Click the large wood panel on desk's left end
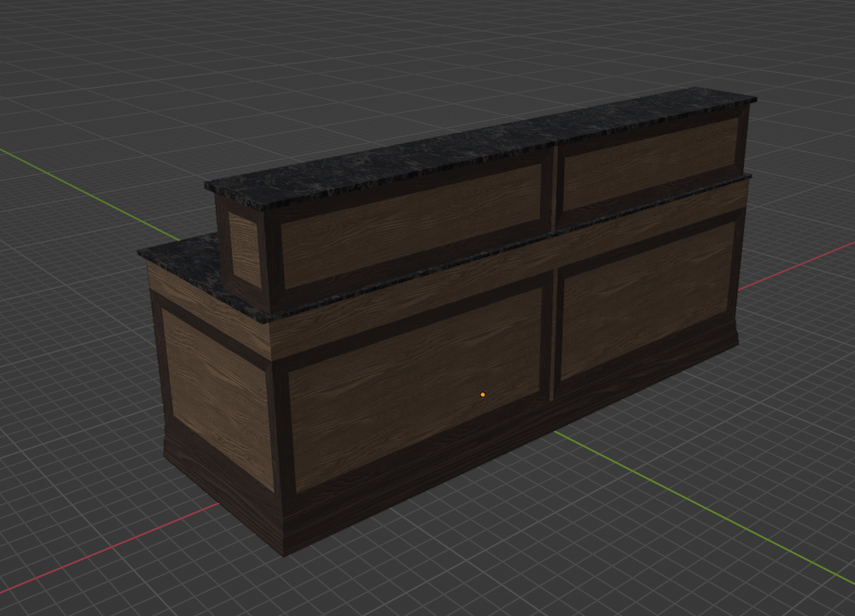 tap(218, 399)
